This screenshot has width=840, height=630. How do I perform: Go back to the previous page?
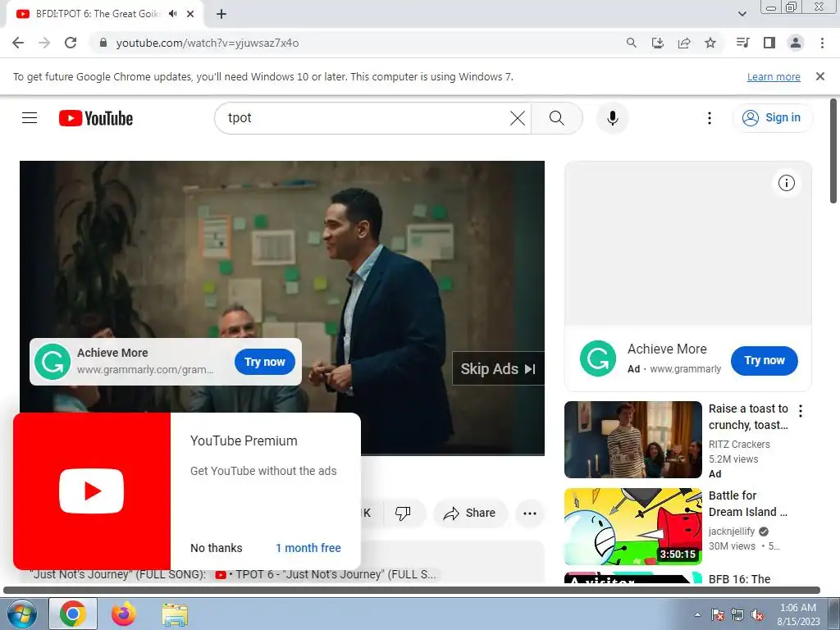point(18,43)
